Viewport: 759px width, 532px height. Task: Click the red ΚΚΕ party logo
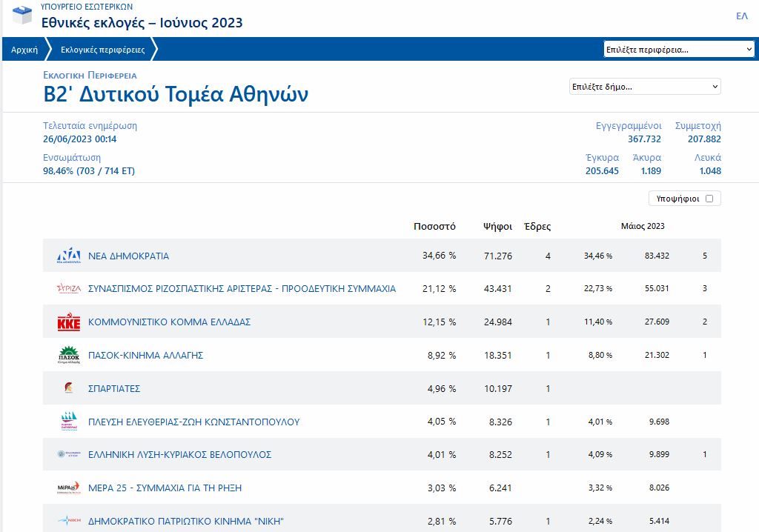[x=68, y=322]
